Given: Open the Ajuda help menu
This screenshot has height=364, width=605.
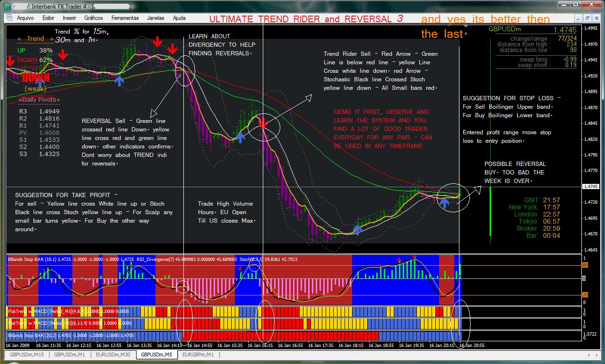Looking at the screenshot, I should coord(179,18).
